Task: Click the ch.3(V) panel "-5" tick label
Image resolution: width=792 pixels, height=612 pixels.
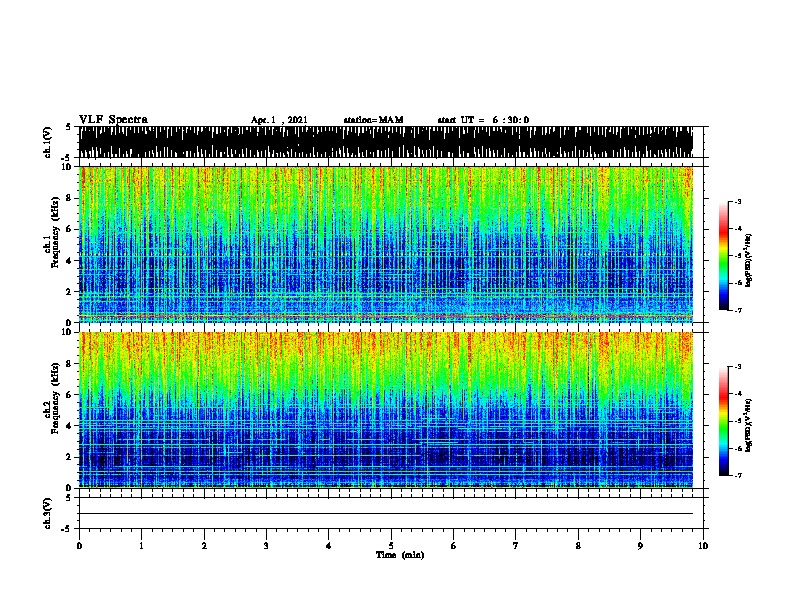Action: (67, 529)
